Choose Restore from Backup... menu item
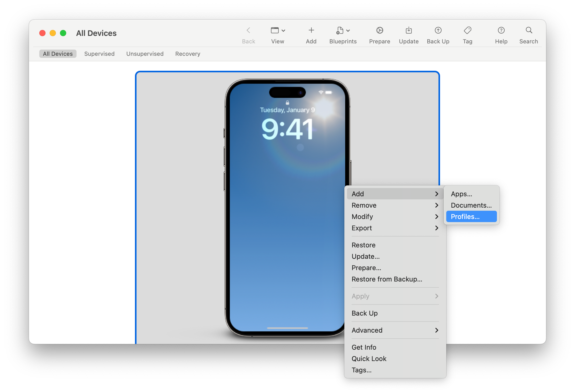Screen dimensions: 575x392 pos(395,279)
